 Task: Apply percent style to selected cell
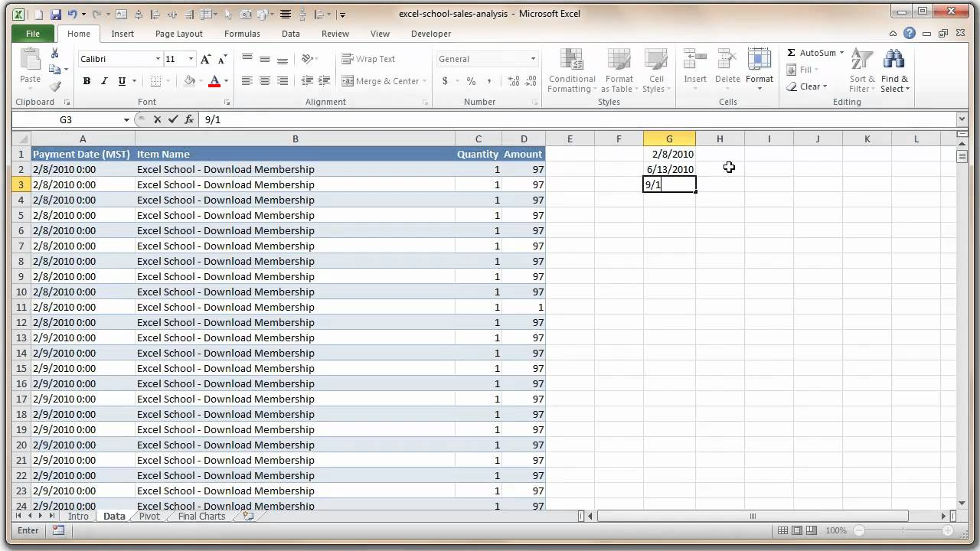(x=470, y=80)
